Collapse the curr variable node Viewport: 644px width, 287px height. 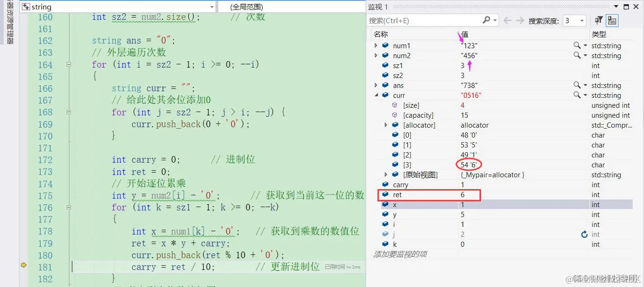[377, 95]
